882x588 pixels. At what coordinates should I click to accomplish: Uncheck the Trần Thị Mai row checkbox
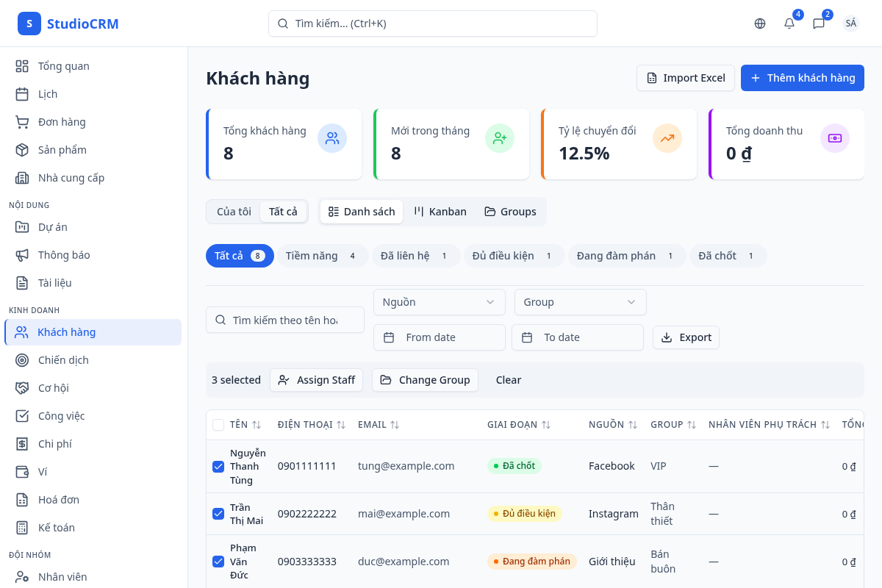[x=218, y=514]
